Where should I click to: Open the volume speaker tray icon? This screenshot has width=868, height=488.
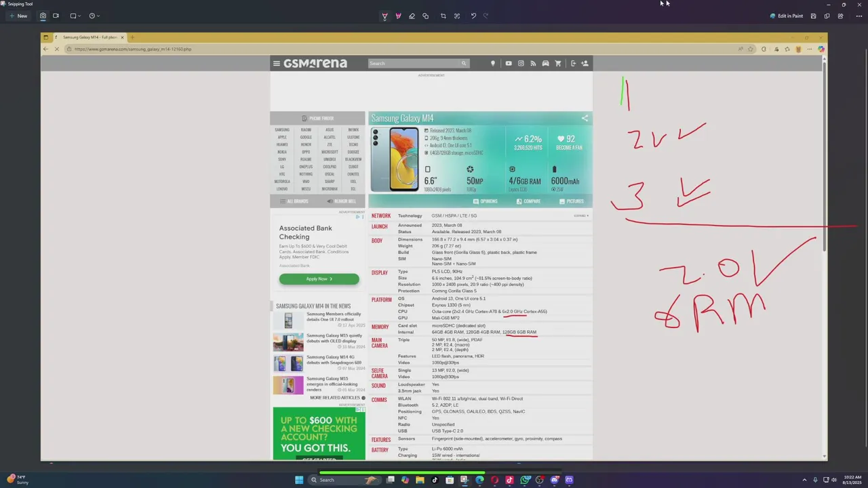[833, 480]
